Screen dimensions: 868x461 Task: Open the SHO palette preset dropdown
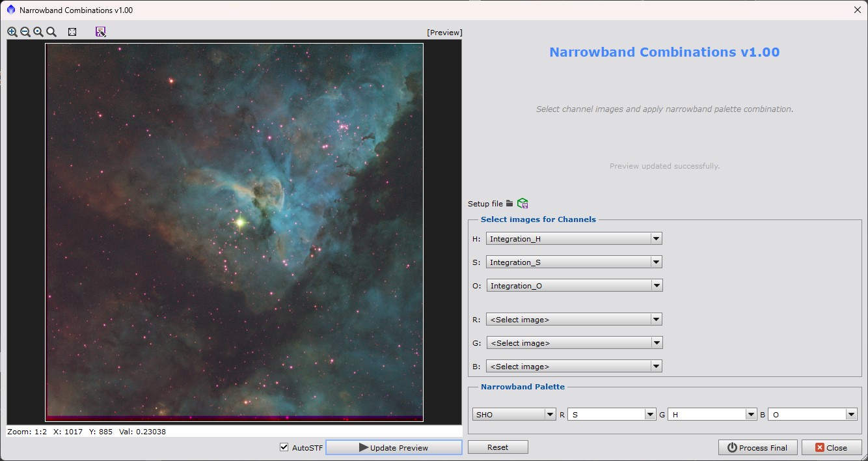[x=514, y=415]
